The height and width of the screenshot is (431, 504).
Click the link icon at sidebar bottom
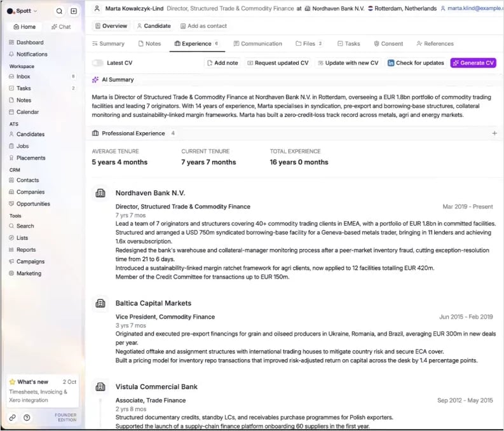point(12,418)
